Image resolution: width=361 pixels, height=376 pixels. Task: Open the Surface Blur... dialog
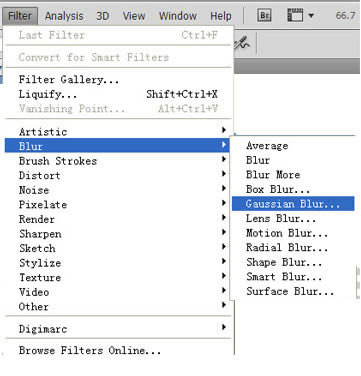[293, 291]
